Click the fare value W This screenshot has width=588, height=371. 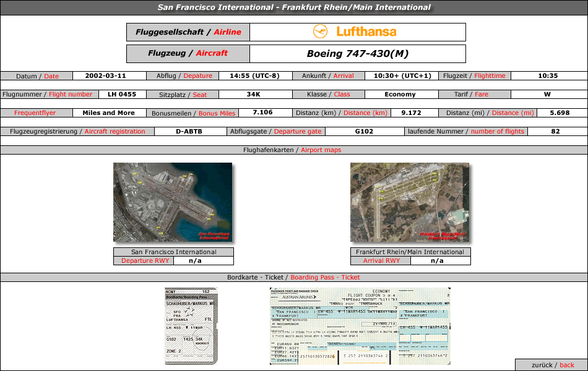click(548, 95)
